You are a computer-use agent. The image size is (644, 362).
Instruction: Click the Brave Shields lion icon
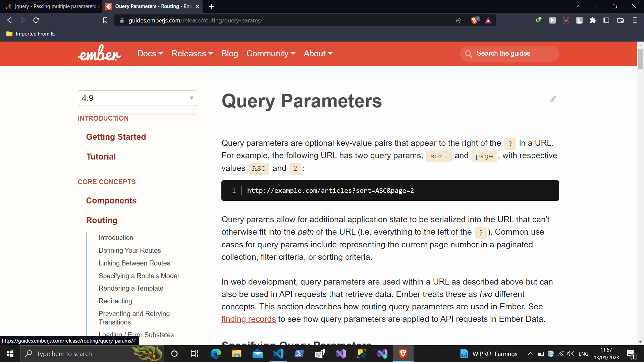point(474,20)
